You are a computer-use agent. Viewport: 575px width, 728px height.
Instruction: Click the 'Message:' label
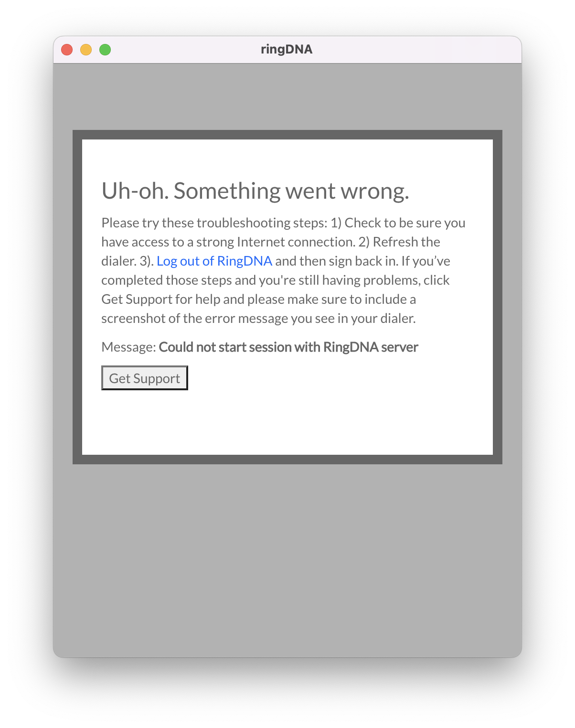128,347
